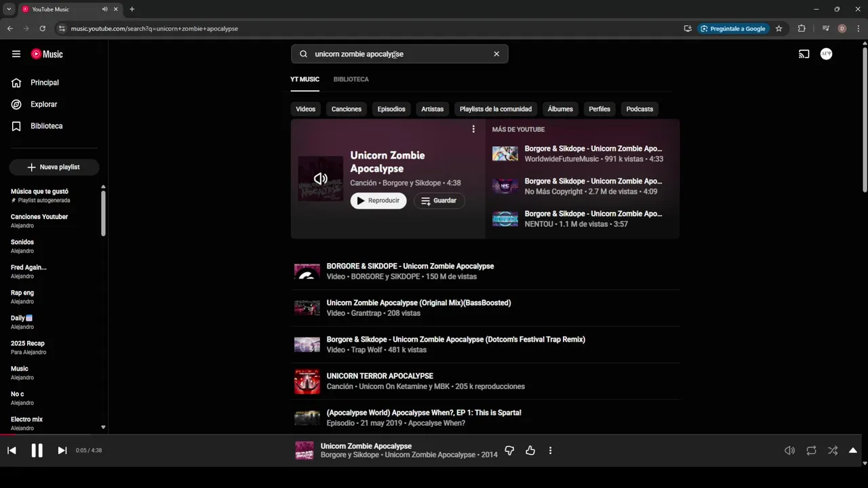Click the top result album thumbnail
This screenshot has height=488, width=868.
[321, 179]
